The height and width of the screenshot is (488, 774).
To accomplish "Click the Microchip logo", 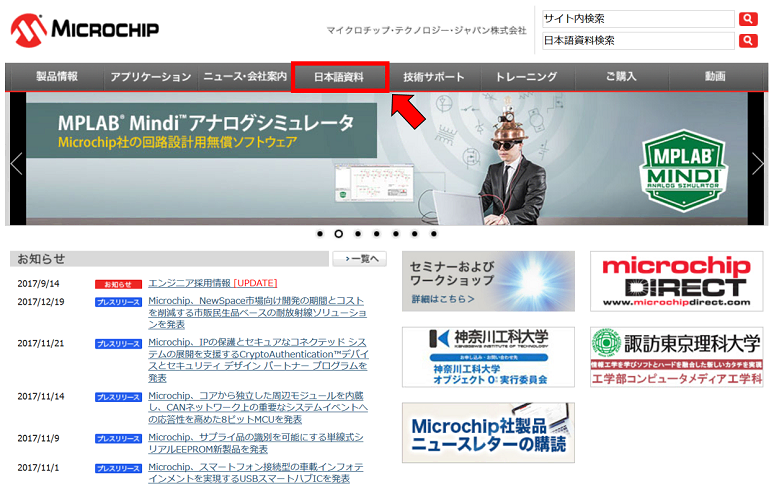I will [84, 30].
